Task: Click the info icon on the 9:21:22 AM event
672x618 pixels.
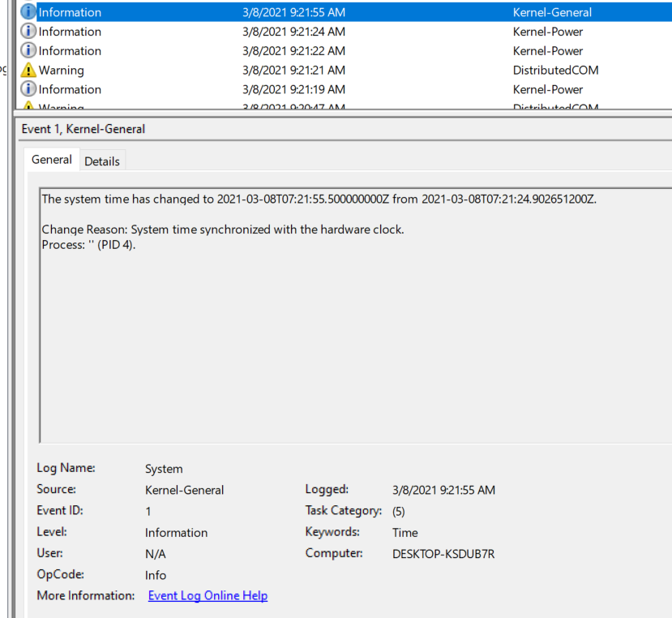Action: [28, 50]
